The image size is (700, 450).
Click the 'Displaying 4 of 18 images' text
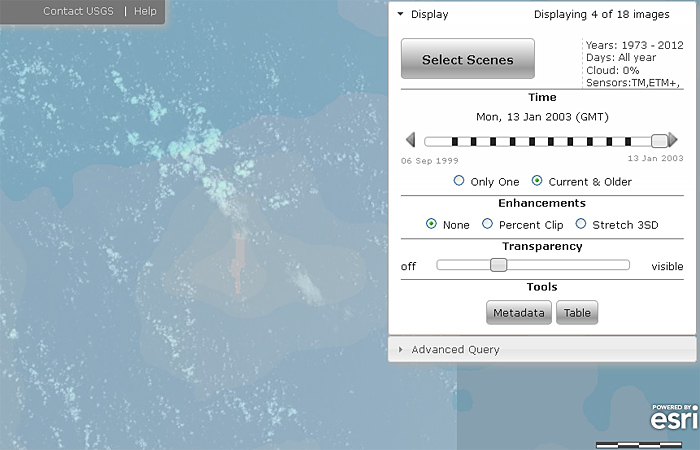(x=601, y=14)
